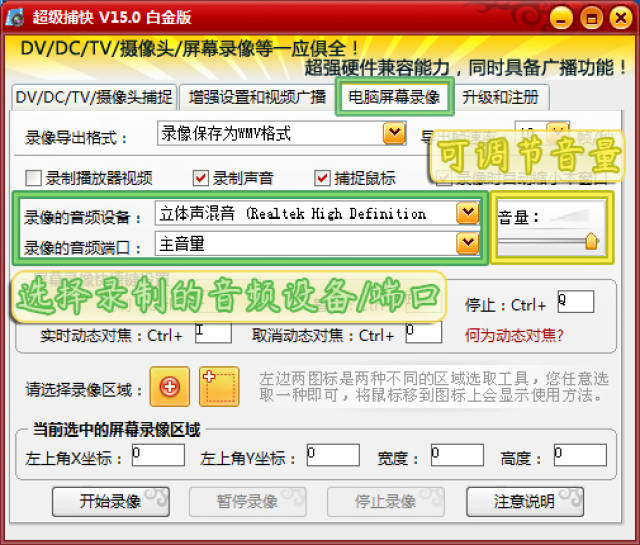This screenshot has width=640, height=545.
Task: Click the 实时动态对焦 hotkey field
Action: point(213,332)
